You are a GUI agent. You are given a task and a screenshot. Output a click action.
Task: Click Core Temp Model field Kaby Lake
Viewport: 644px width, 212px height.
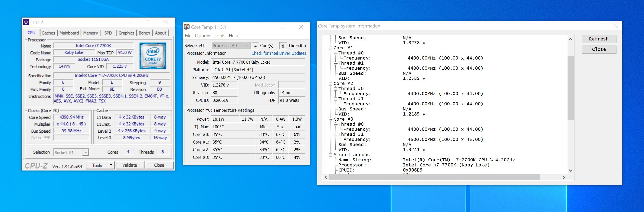pos(258,62)
